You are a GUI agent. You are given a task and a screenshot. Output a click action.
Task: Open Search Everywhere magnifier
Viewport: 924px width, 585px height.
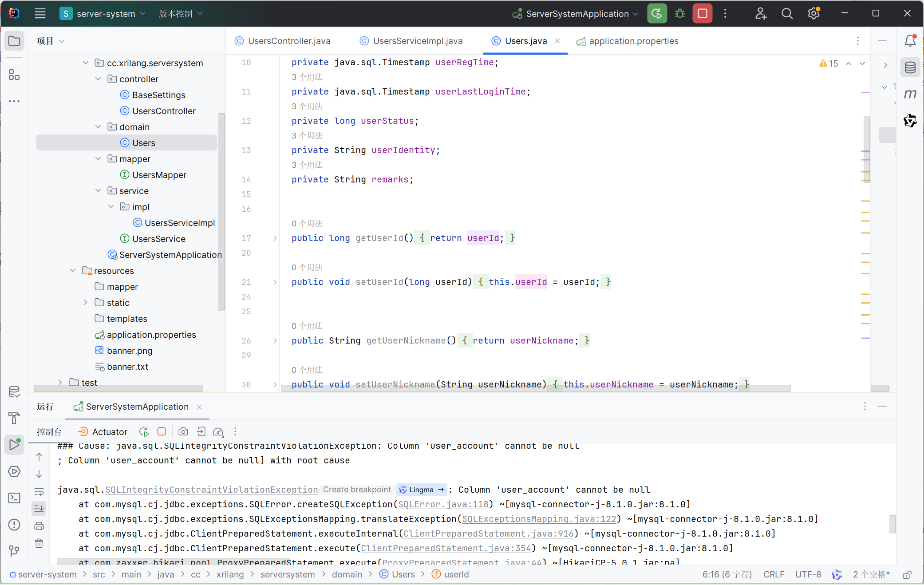tap(787, 13)
